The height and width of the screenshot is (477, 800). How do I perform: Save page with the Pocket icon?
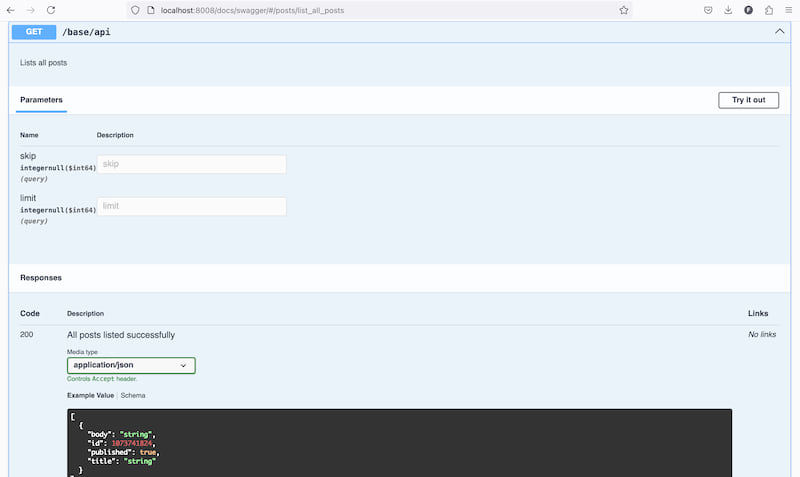click(708, 10)
